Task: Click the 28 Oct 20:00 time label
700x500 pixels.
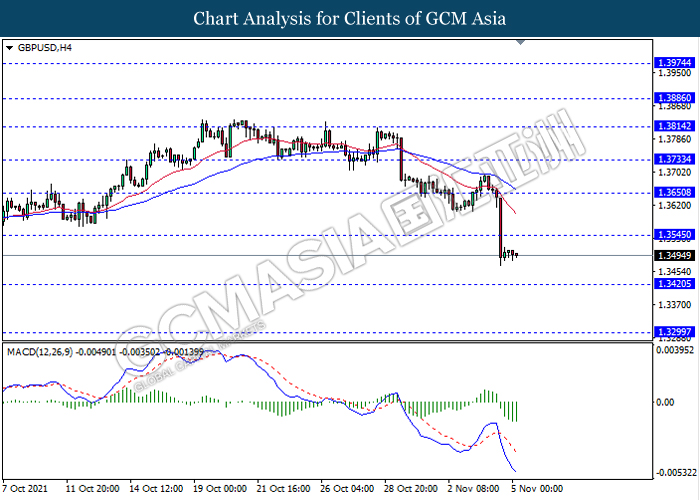Action: click(x=411, y=488)
